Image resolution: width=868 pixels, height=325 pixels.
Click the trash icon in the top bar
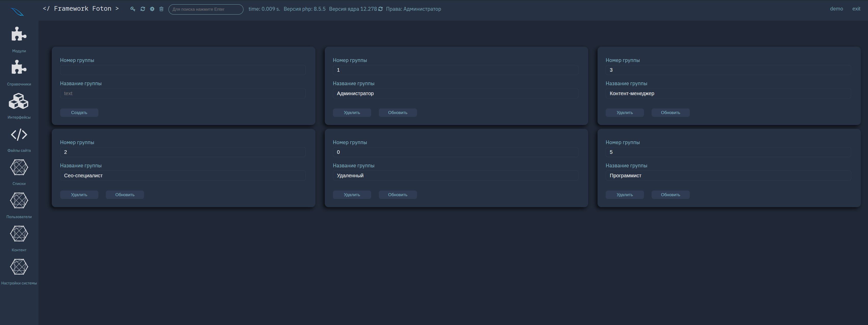(x=161, y=9)
